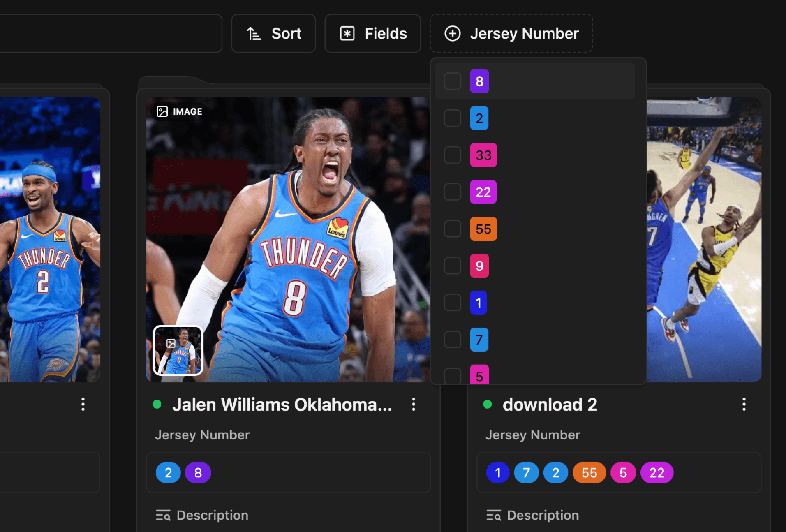Screen dimensions: 786x532
Task: Click the IMAGE badge icon on the card
Action: (x=163, y=111)
